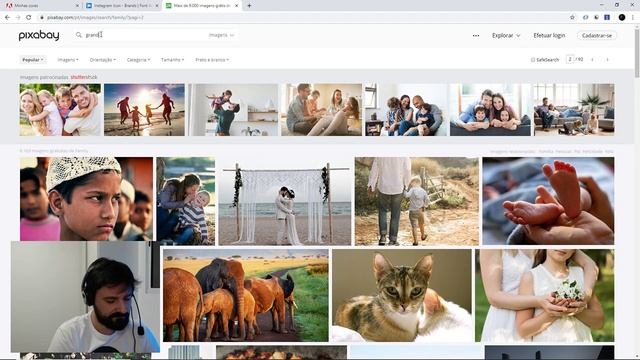The image size is (640, 360).
Task: Open the elephants herd photo
Action: click(246, 296)
